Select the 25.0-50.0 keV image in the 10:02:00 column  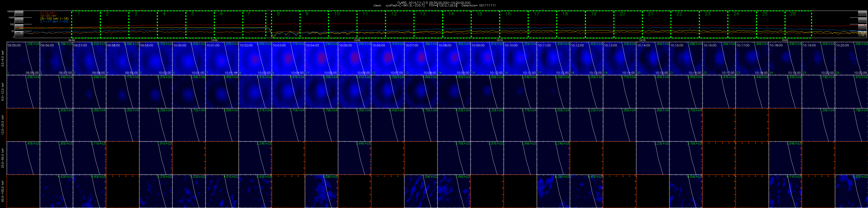[x=255, y=158]
